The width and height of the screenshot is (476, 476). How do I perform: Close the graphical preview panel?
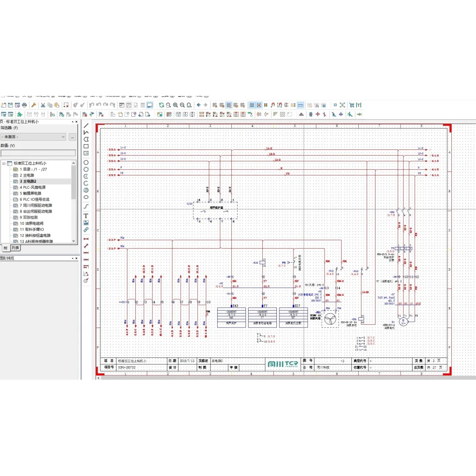coord(76,258)
